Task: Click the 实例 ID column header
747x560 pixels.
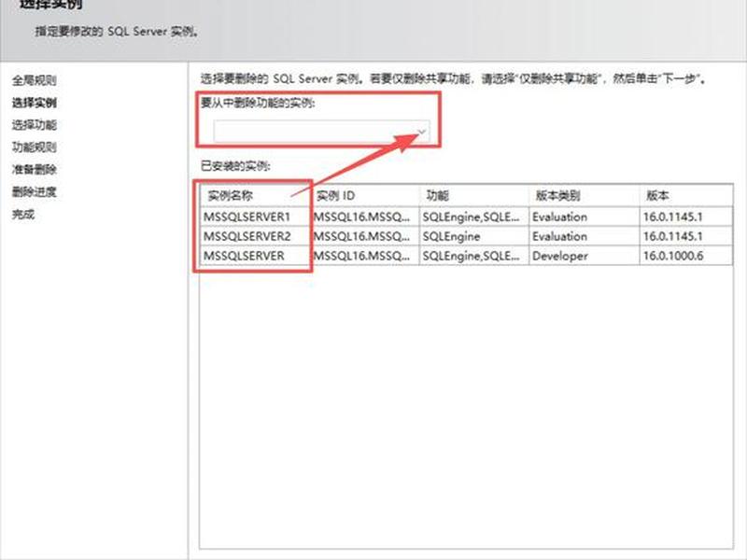Action: click(366, 195)
